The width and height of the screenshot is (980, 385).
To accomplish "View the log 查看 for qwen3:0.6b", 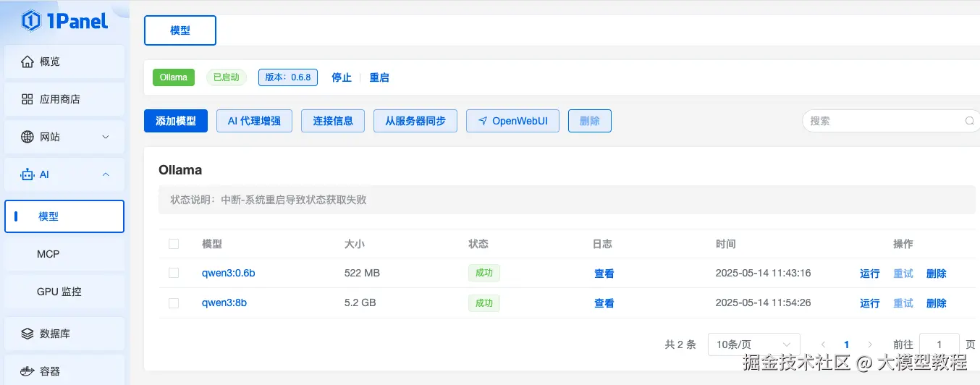I will click(x=604, y=274).
